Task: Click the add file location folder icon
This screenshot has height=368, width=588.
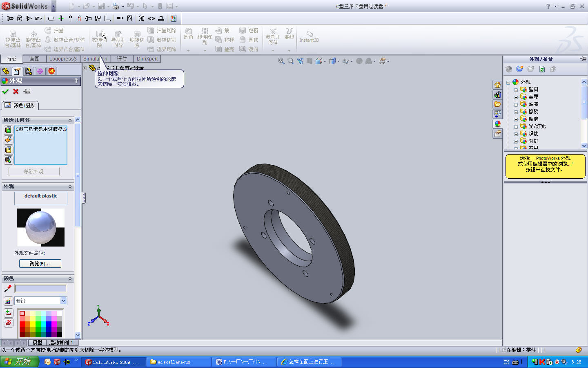Action: pyautogui.click(x=520, y=69)
